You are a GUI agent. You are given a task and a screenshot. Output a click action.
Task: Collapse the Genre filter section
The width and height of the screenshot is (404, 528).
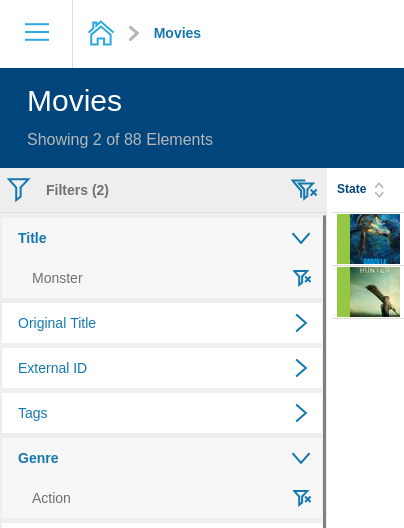tap(301, 458)
